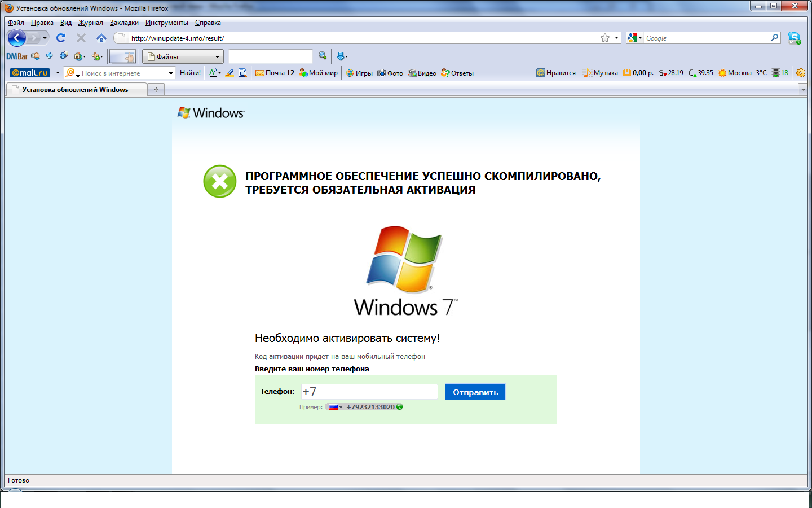Open the Закладки menu
The image size is (812, 508).
tap(124, 23)
